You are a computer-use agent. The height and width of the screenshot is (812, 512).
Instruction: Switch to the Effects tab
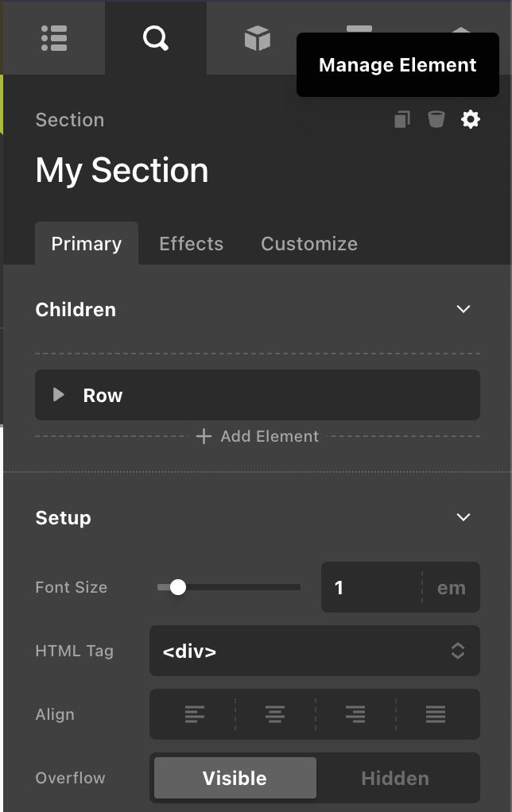[x=191, y=244]
